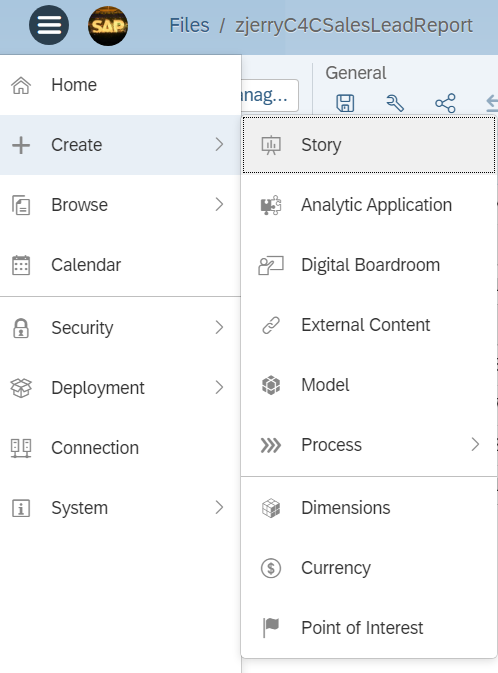Click the Home house icon

[21, 85]
